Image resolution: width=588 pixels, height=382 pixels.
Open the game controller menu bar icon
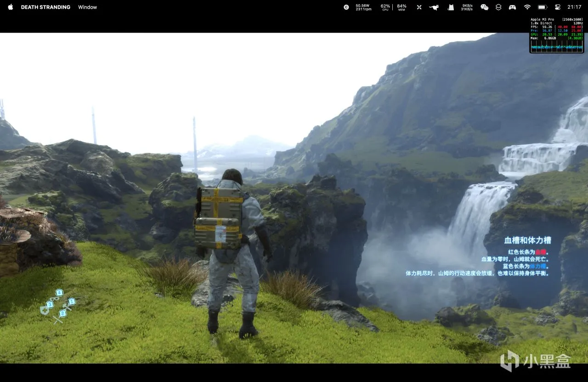pyautogui.click(x=512, y=7)
